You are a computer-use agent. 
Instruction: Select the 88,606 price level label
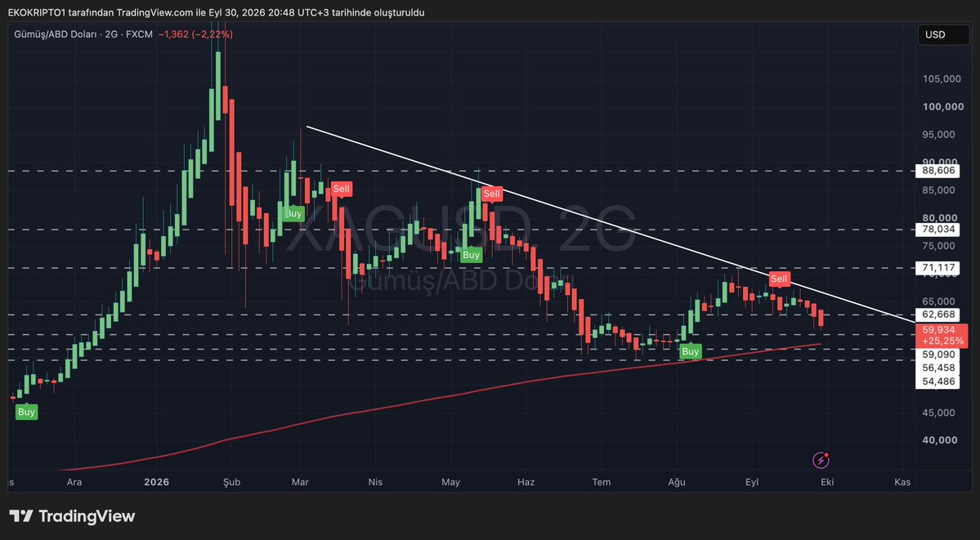937,171
